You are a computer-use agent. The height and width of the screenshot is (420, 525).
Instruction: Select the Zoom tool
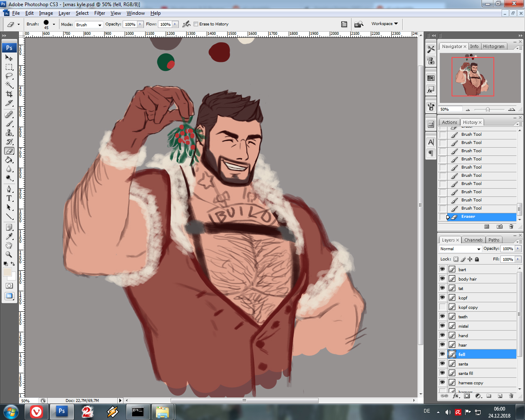tap(9, 254)
